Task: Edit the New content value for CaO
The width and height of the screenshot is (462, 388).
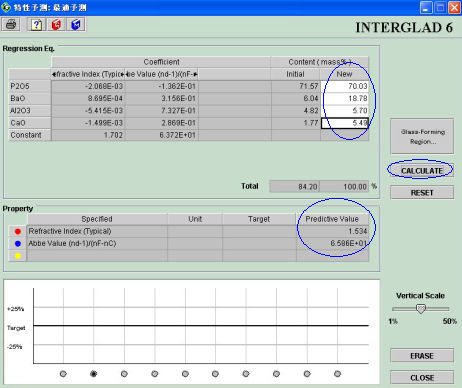Action: point(345,123)
